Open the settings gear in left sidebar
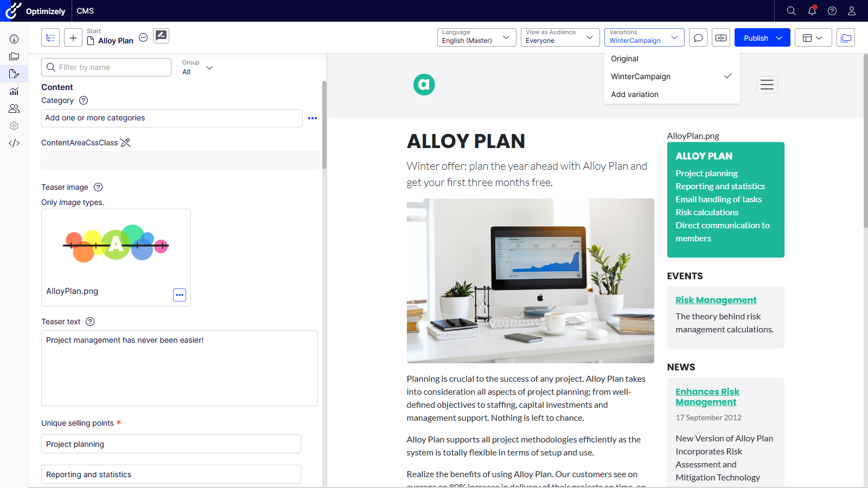This screenshot has width=868, height=488. pyautogui.click(x=14, y=126)
